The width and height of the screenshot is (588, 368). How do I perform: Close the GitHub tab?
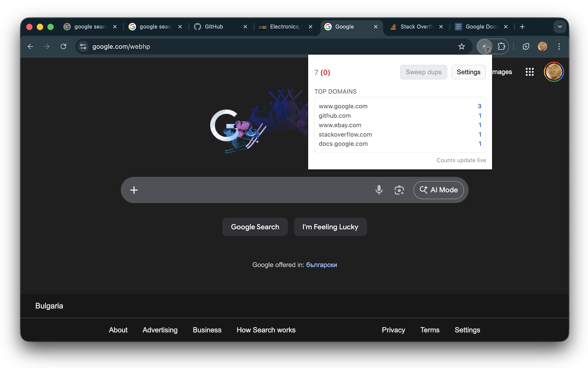pos(245,27)
